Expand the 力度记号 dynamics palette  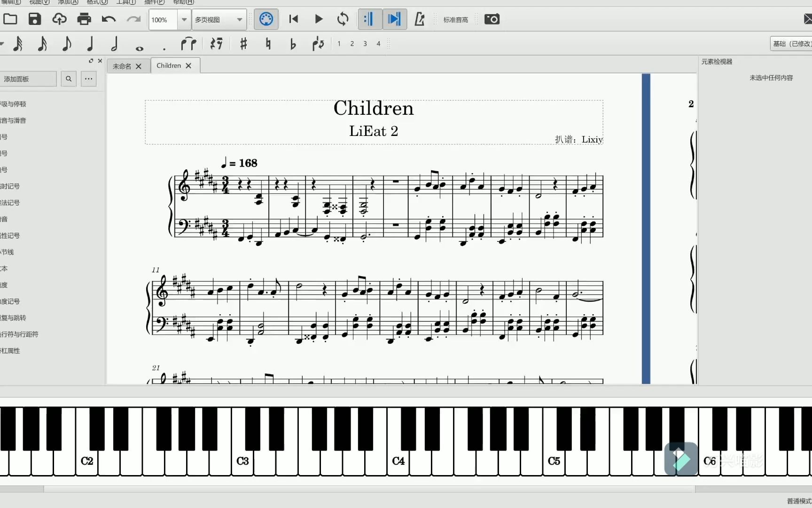click(10, 302)
